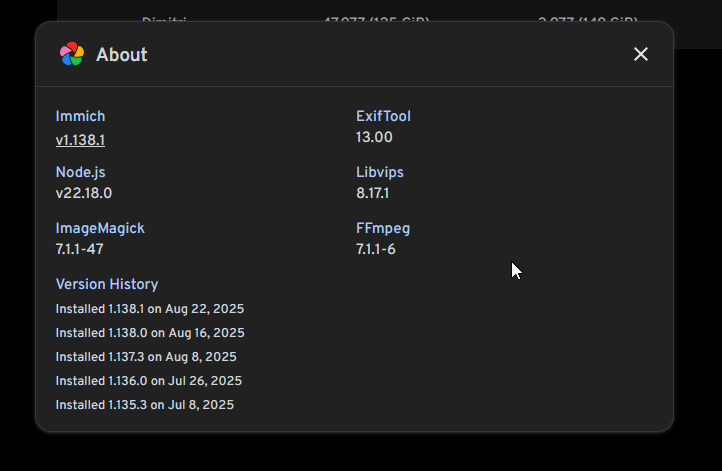
Task: Click the Immich flower logo icon
Action: tap(72, 54)
